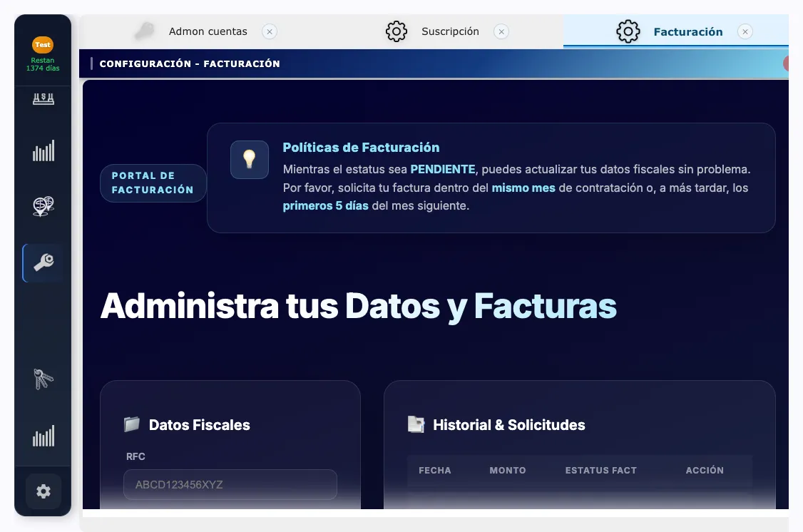
Task: Click the highlighted text primeros 5 días
Action: click(326, 206)
